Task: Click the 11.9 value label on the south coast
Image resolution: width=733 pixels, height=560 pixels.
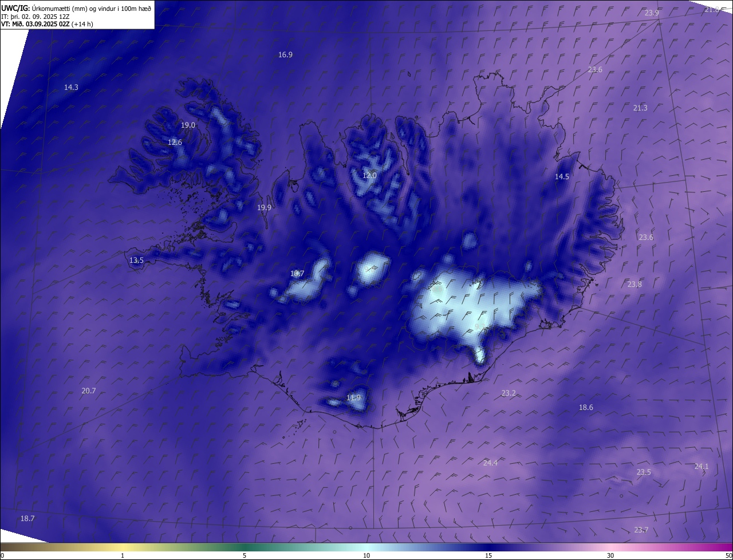Action: [x=354, y=398]
